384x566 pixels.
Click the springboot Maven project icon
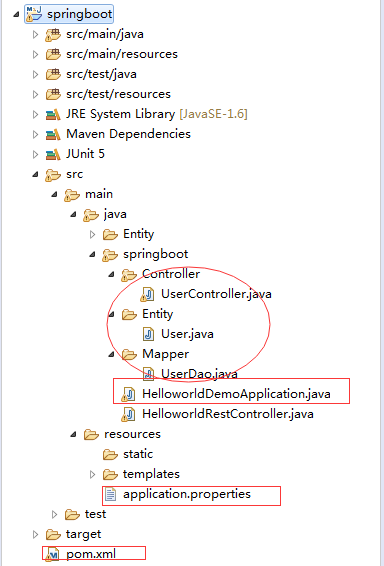click(x=34, y=14)
